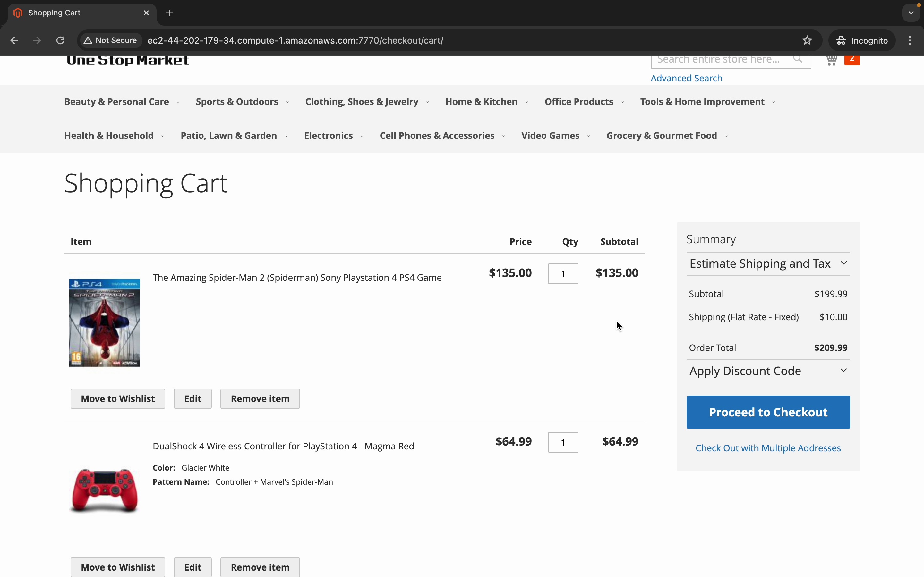The width and height of the screenshot is (924, 577).
Task: Open the Video Games menu
Action: [550, 136]
